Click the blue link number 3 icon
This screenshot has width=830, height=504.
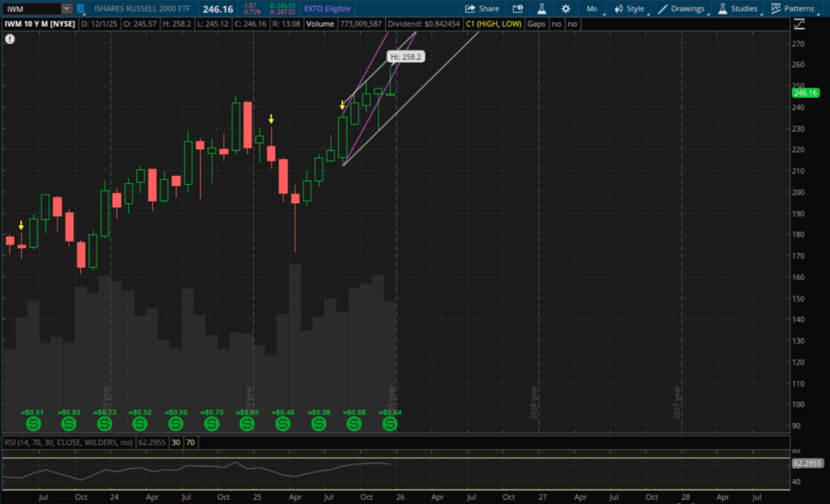(80, 8)
